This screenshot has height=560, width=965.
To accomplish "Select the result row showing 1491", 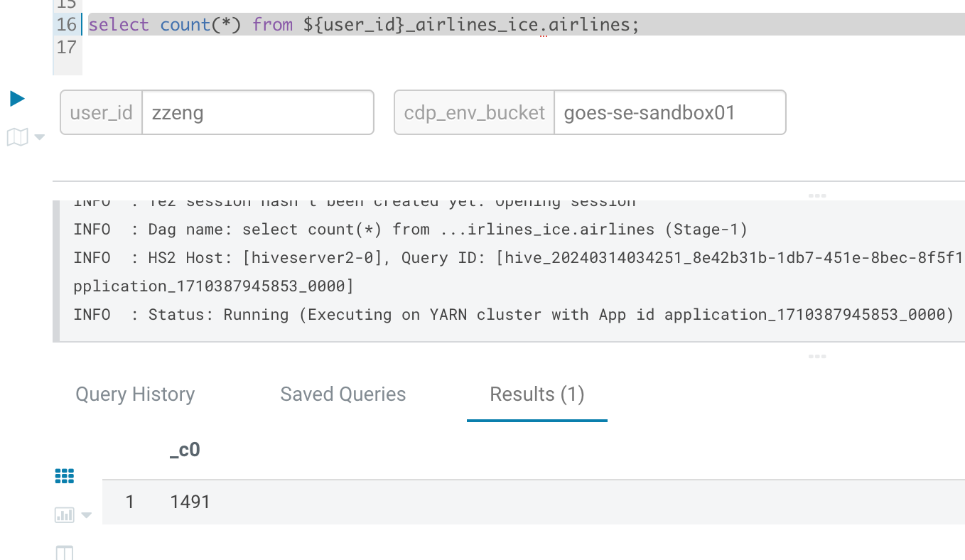I will click(189, 502).
